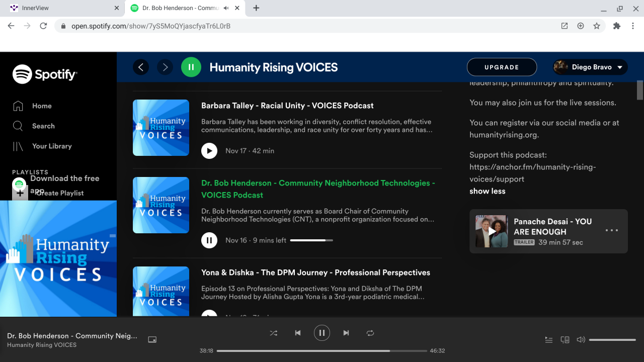Adjust the volume slider
Screen dimensions: 644x362
[x=612, y=340]
